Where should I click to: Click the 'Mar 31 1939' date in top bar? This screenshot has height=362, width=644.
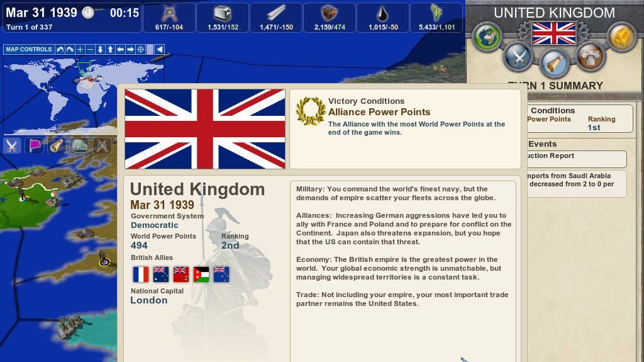tap(42, 13)
